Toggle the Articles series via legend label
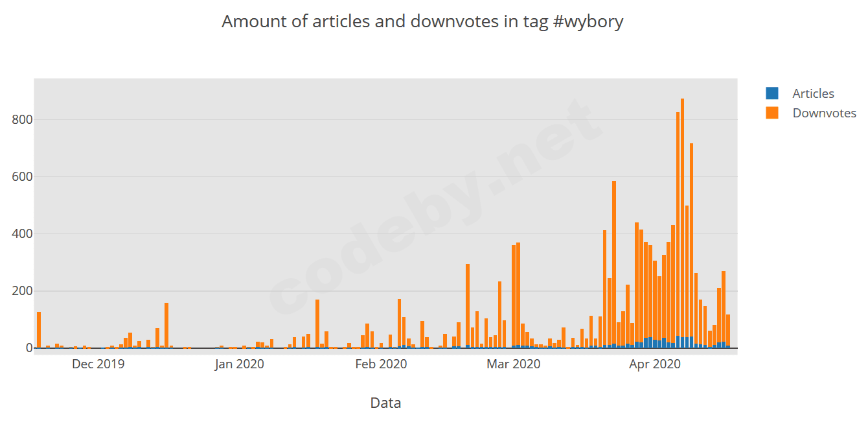This screenshot has height=426, width=868. tap(813, 93)
